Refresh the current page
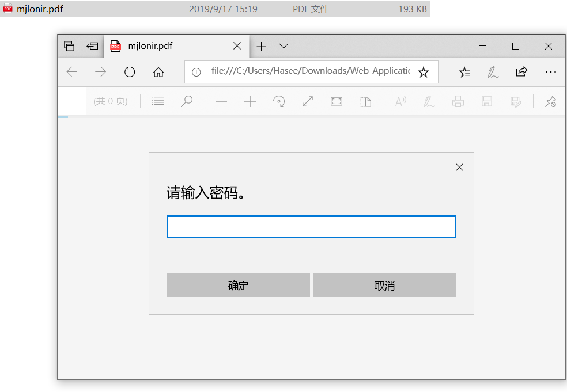Screen dimensions: 567x392 [x=130, y=72]
